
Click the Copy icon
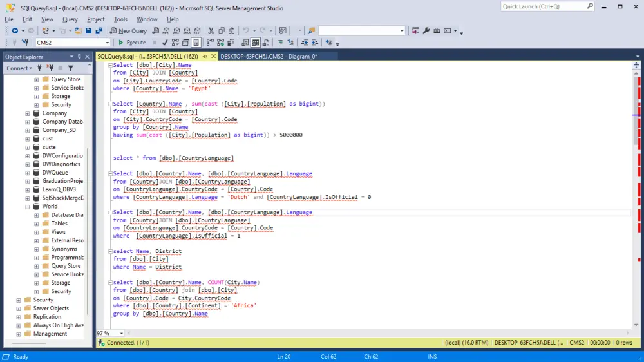(x=222, y=31)
